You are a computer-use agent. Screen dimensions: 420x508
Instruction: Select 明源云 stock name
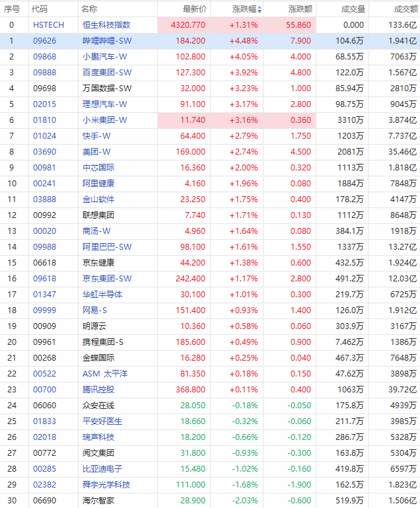coord(94,326)
